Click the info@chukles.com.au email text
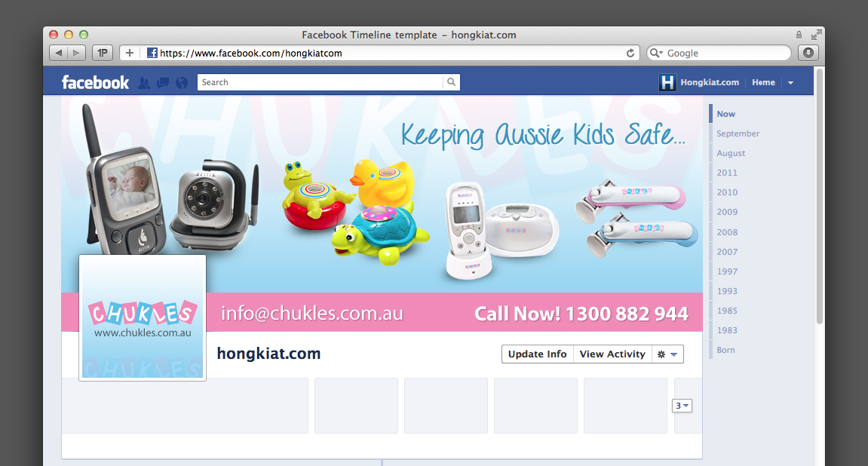868x466 pixels. [311, 313]
